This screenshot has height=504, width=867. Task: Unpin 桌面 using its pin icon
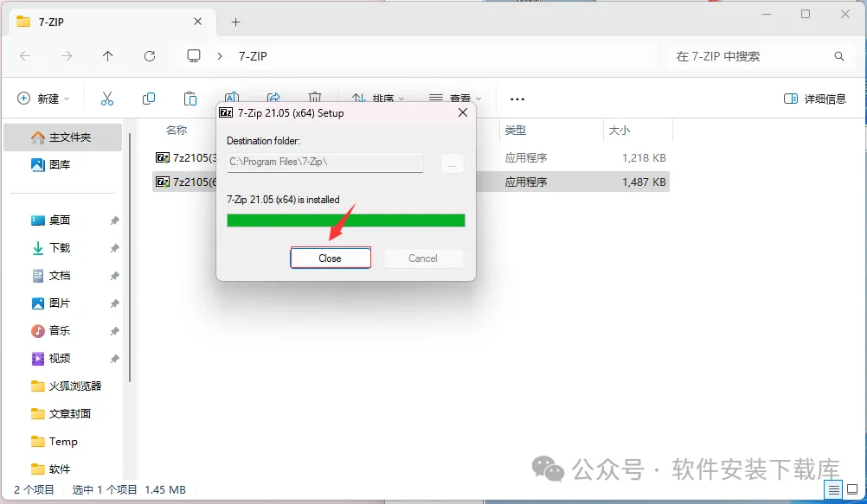point(114,220)
